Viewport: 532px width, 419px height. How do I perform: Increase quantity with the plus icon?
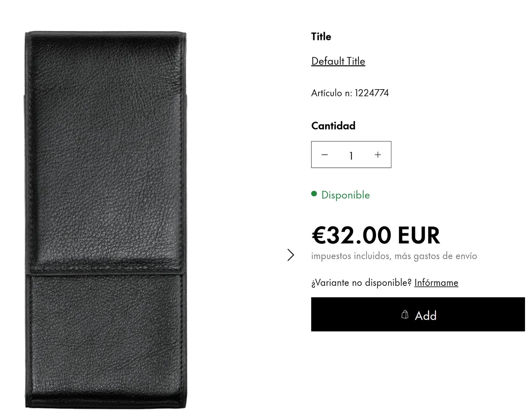click(378, 155)
